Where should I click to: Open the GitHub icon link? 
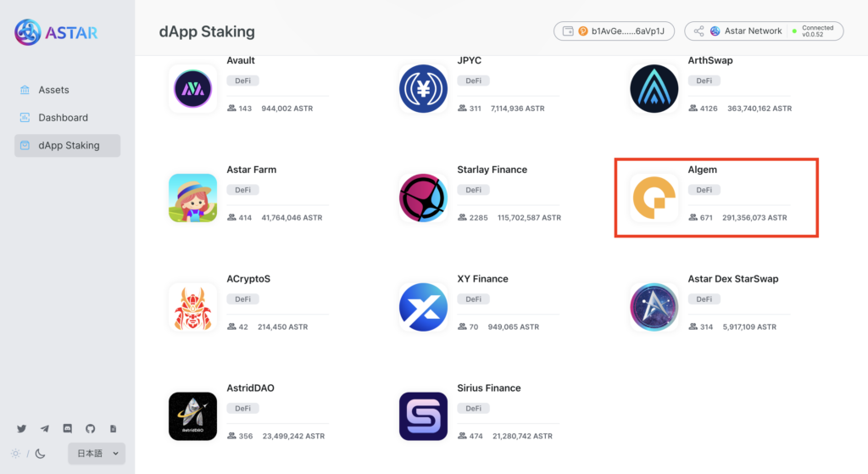[90, 428]
